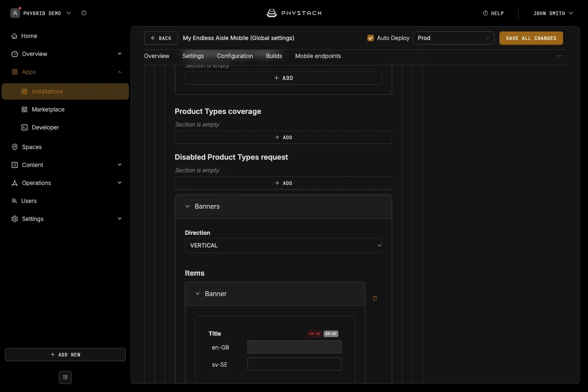Add item under Disabled Product Types request
Screen dimensions: 588x392
[x=283, y=183]
